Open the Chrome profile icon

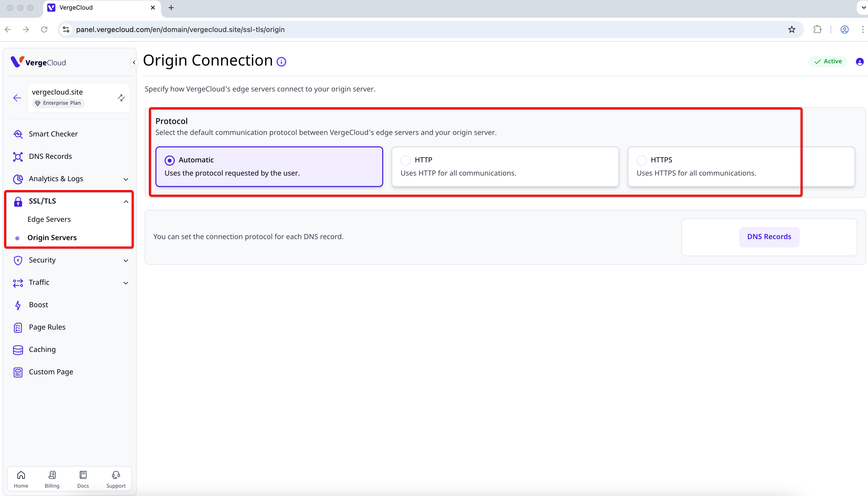pyautogui.click(x=844, y=30)
